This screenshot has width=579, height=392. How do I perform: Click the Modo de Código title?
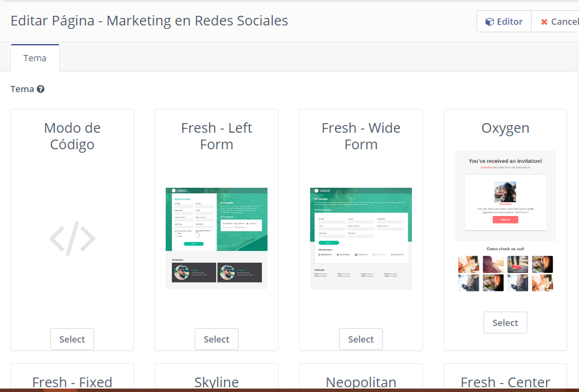click(x=72, y=136)
